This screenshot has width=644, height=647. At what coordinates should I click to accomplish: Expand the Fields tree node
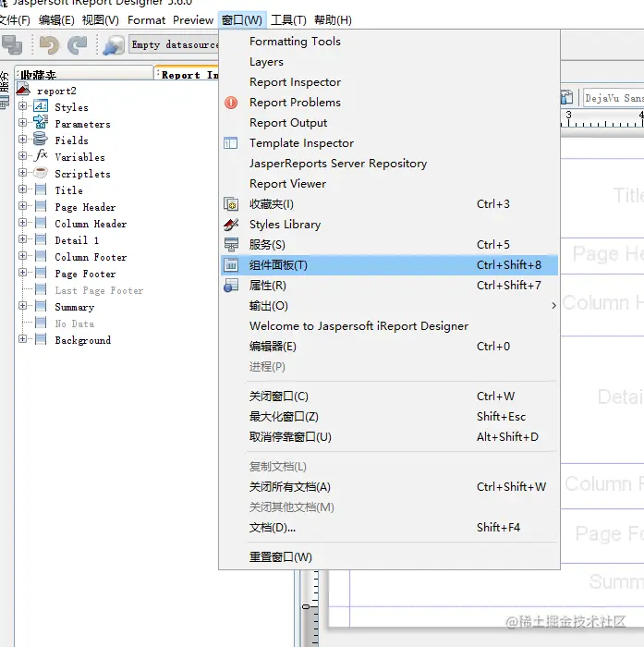[23, 139]
